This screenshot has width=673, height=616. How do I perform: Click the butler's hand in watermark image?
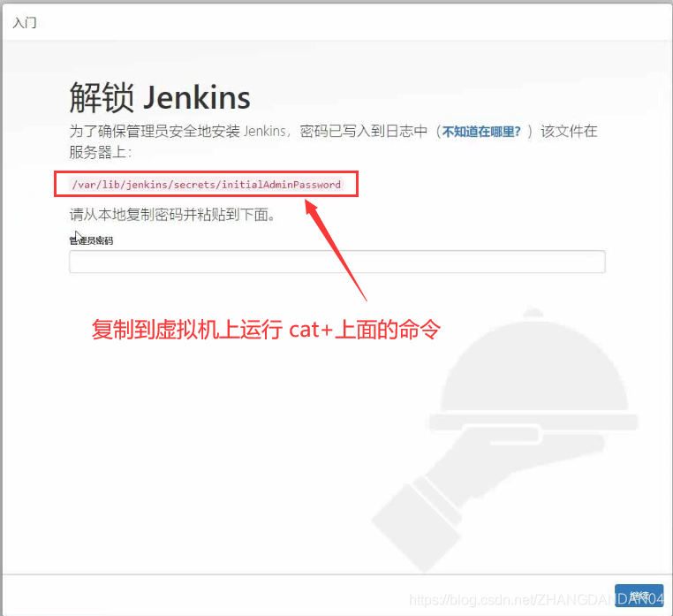[424, 495]
